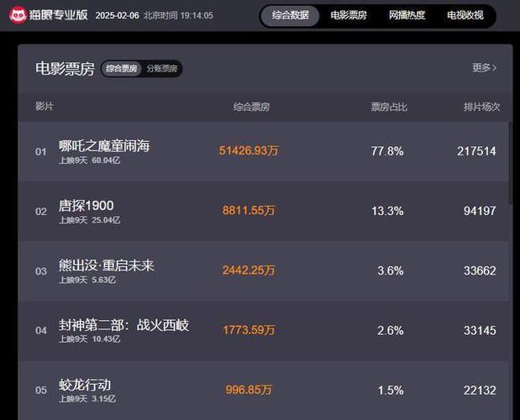Open the 哪吒之魔童闹海 movie row

[104, 146]
